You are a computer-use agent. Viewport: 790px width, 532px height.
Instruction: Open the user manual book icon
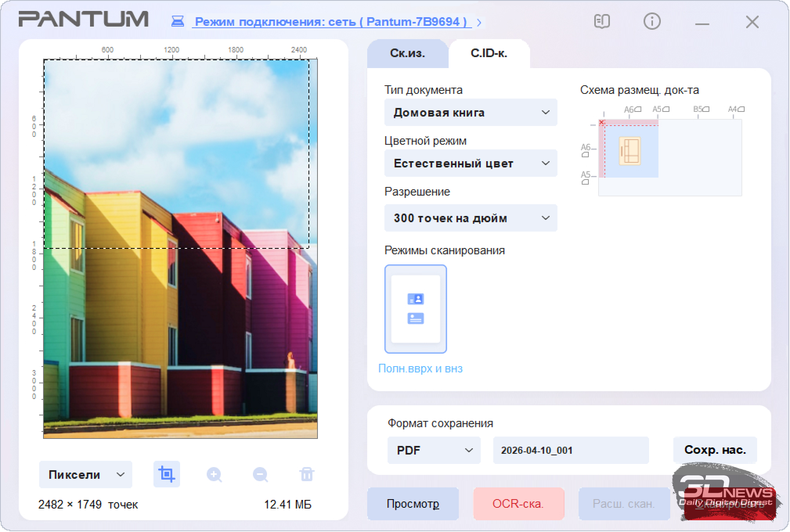click(602, 22)
